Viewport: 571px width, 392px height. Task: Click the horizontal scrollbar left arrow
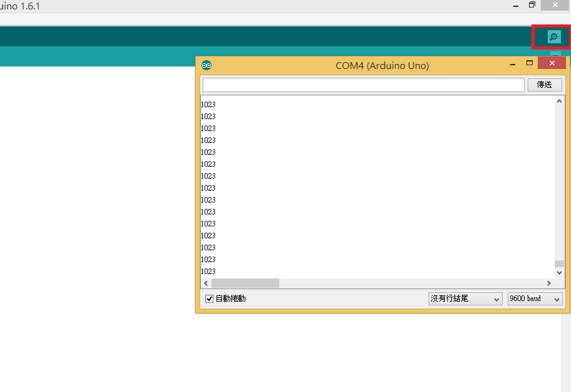pyautogui.click(x=206, y=283)
